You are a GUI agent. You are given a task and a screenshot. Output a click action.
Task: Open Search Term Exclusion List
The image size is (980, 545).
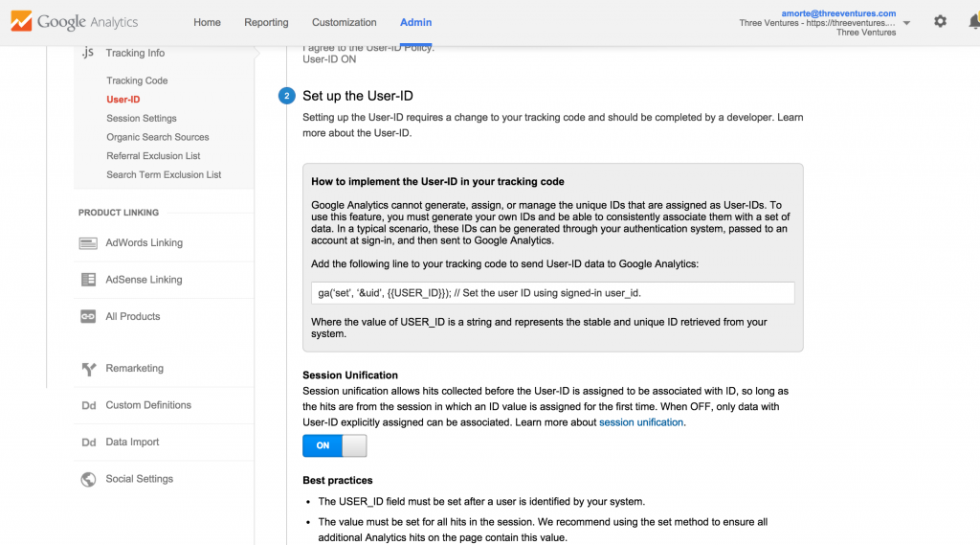[164, 174]
